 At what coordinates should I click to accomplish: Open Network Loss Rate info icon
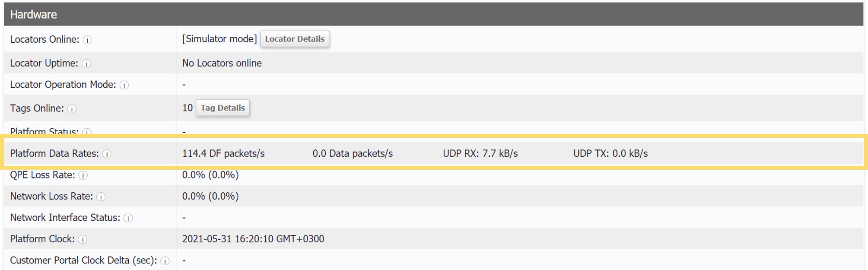(101, 197)
